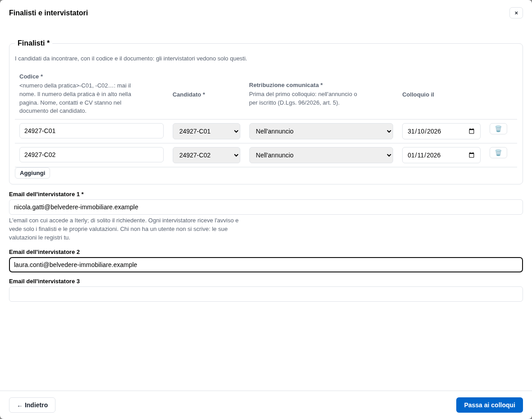
Task: Click the 'Email dell'intervistatore 1 *' label
Action: pyautogui.click(x=46, y=194)
